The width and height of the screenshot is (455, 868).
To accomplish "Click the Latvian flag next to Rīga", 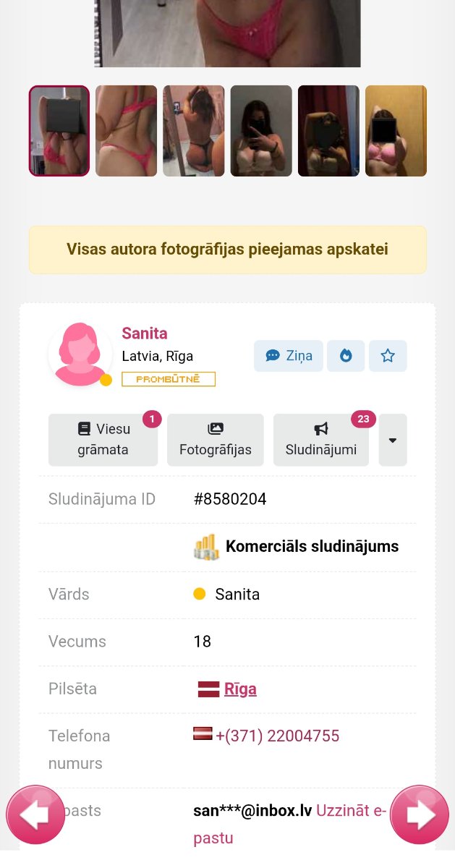I will [x=208, y=689].
